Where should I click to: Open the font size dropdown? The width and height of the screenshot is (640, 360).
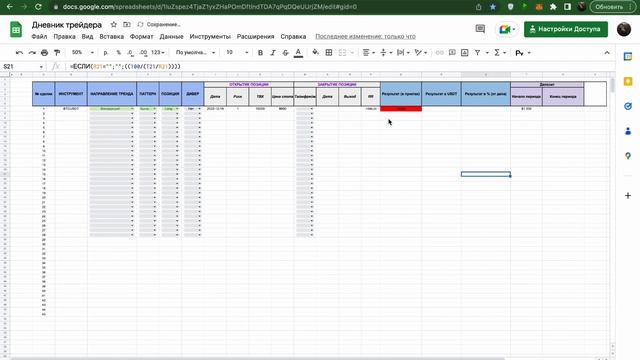[237, 53]
